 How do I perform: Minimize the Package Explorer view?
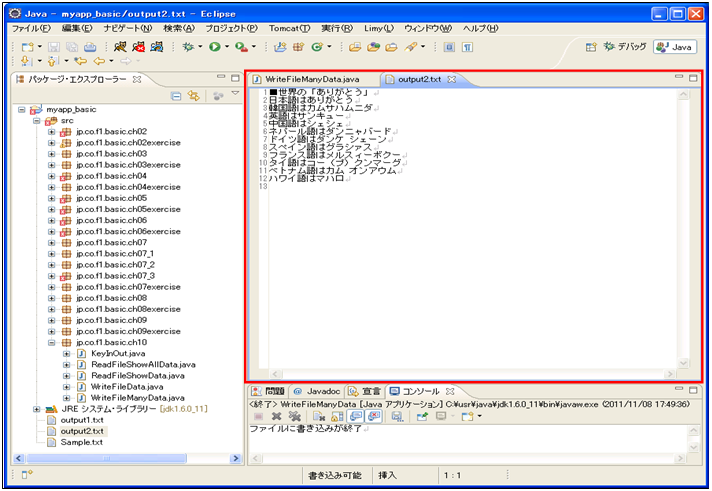222,78
